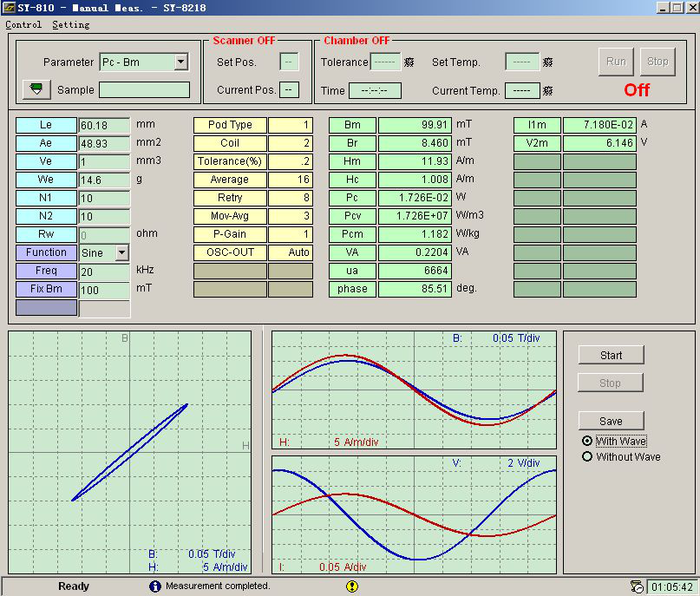
Task: Click the green arrow sample load icon
Action: pos(36,89)
